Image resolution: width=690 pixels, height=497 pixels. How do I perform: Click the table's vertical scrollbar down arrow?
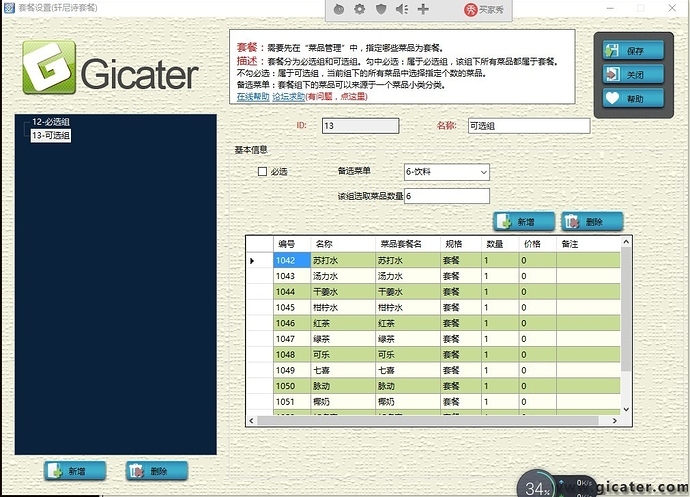[625, 408]
